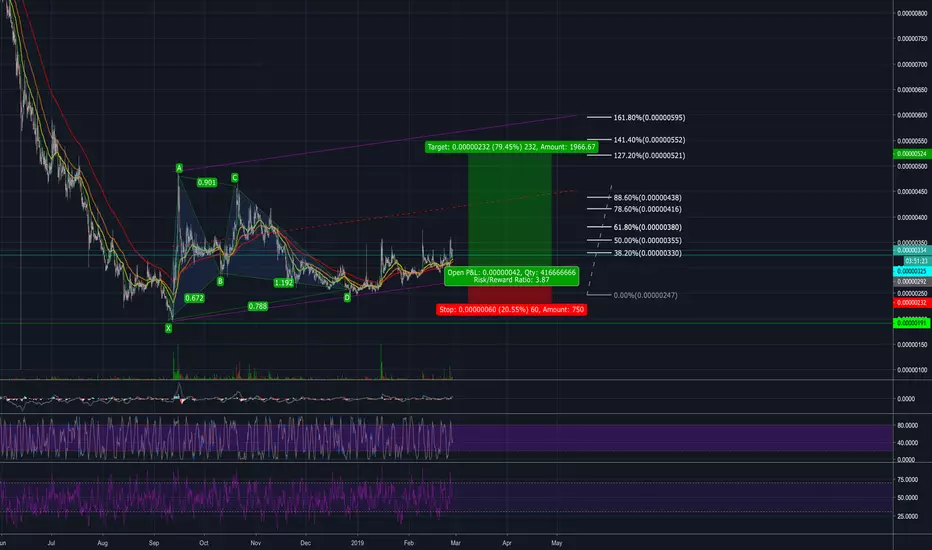The image size is (932, 550).
Task: Click the 0.00000600 price scale value
Action: click(912, 115)
